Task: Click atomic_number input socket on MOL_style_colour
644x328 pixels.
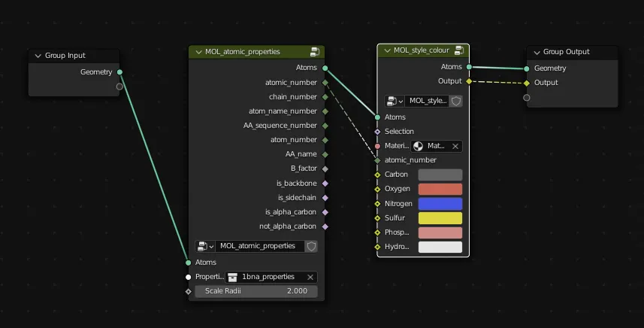Action: click(377, 160)
